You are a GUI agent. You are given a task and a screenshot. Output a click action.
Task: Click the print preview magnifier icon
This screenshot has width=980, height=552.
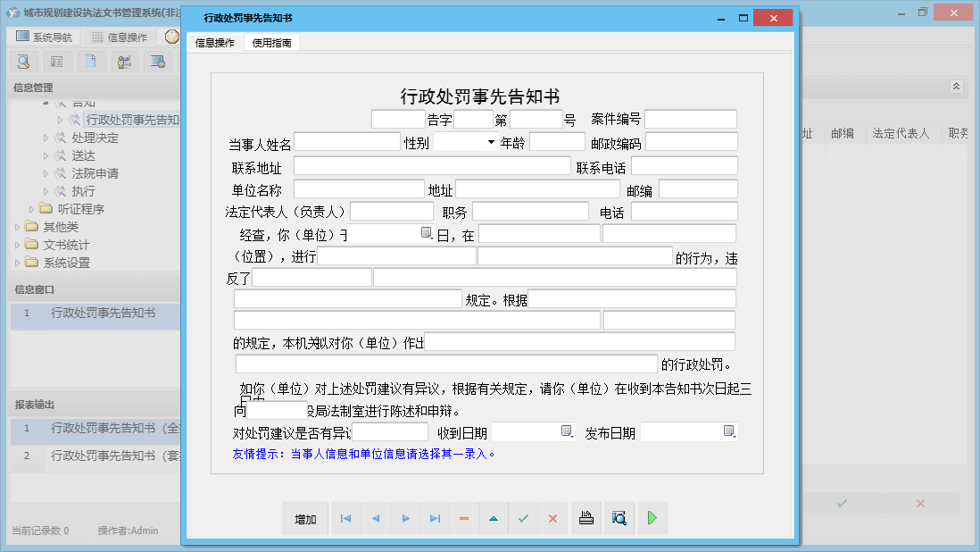coord(619,517)
